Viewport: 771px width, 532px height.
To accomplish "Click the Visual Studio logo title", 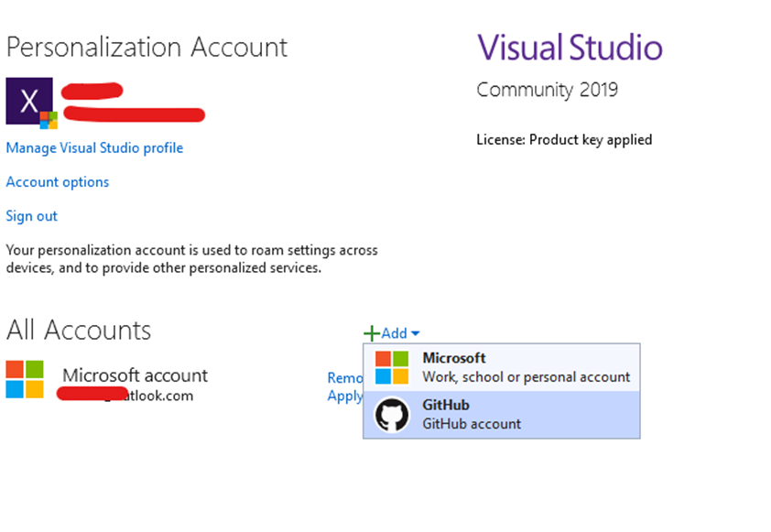I will coord(570,48).
